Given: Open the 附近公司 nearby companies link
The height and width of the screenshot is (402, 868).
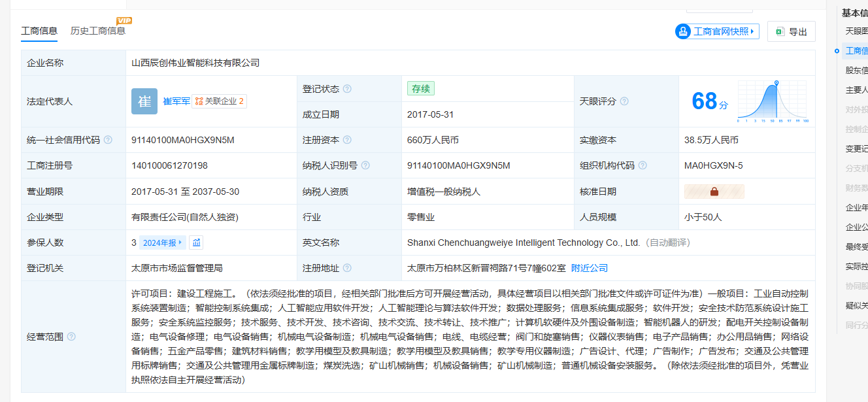Looking at the screenshot, I should click(x=590, y=268).
